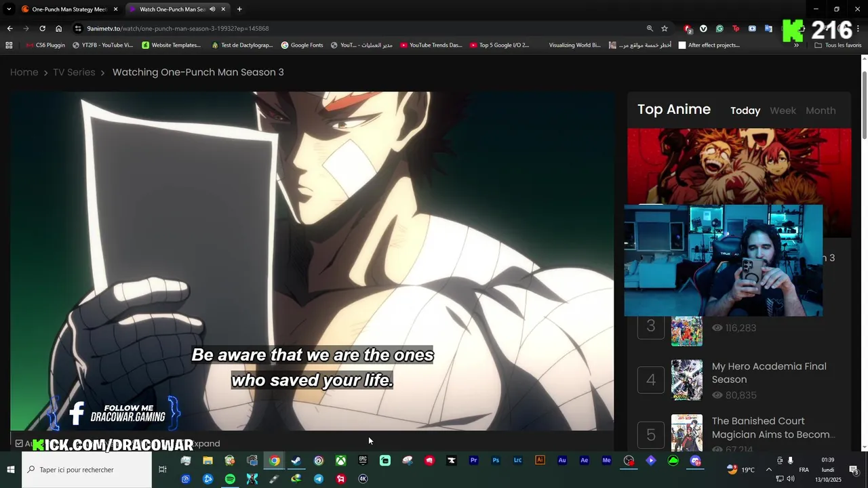This screenshot has width=868, height=488.
Task: Close the Watch One-Punch Man tab
Action: pyautogui.click(x=223, y=9)
